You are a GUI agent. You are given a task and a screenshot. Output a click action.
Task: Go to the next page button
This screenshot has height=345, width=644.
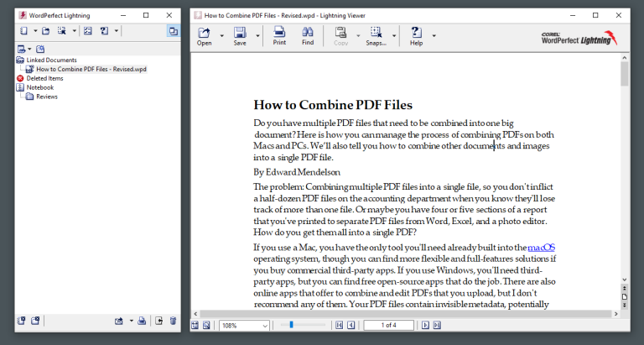pos(425,325)
